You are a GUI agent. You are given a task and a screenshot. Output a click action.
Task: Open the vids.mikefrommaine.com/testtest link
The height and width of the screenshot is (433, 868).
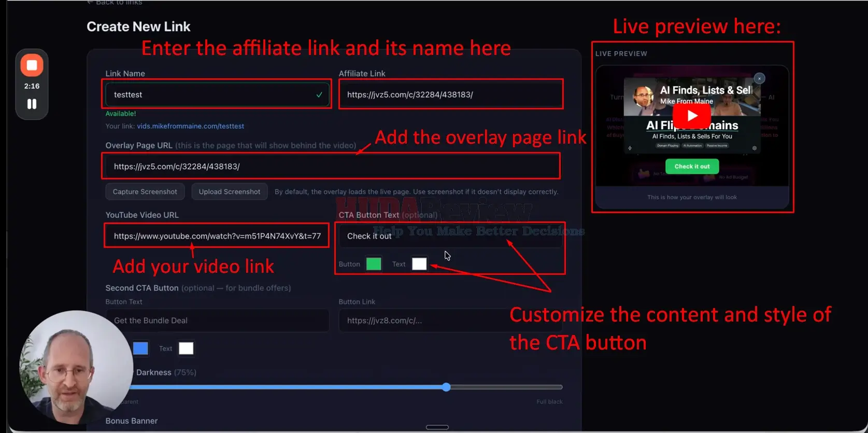click(190, 126)
